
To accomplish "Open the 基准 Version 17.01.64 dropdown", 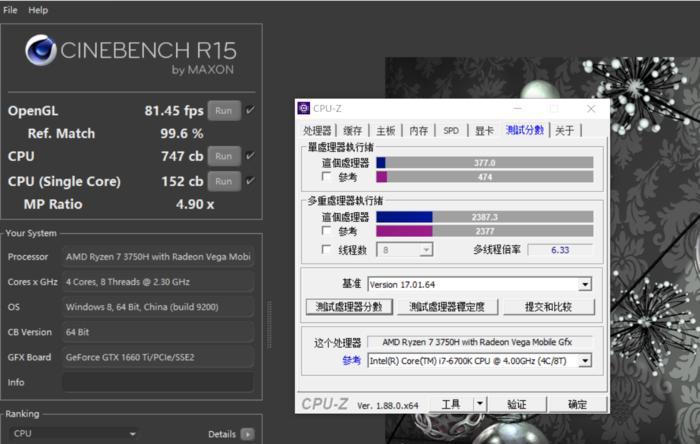I will coord(479,284).
